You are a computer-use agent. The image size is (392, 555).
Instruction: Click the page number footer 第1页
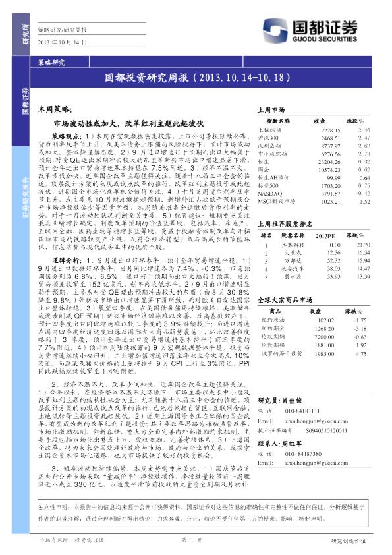[x=192, y=540]
